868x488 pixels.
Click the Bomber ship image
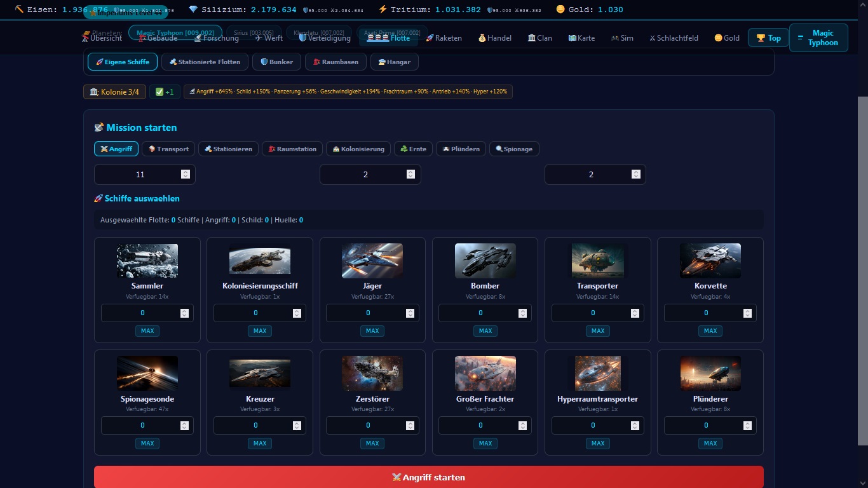[485, 261]
